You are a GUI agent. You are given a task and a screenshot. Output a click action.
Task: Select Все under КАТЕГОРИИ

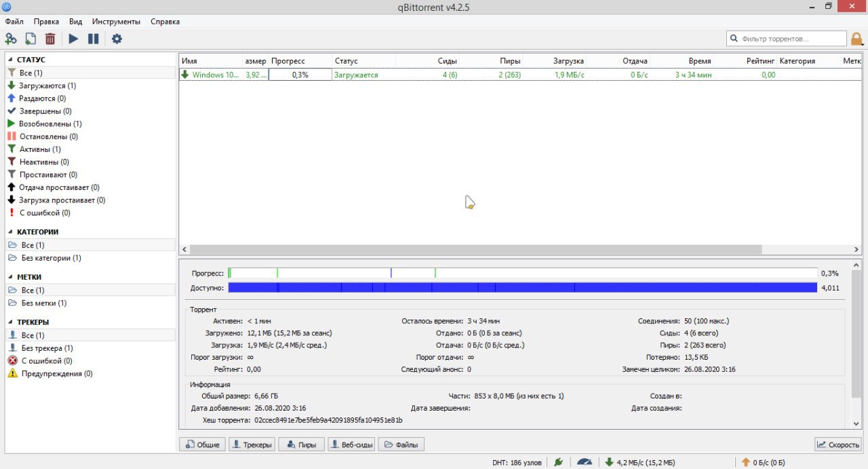(x=90, y=245)
